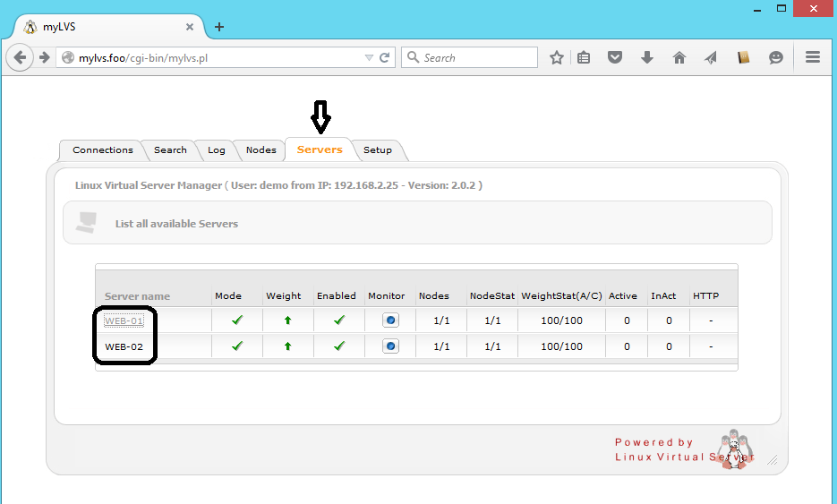Open the WEB-02 server link
Viewport: 837px width, 504px height.
coord(124,346)
